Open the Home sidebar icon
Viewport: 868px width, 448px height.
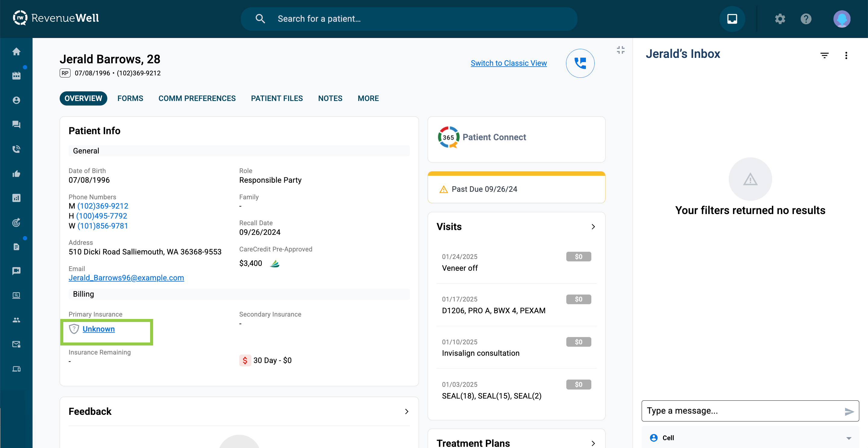click(x=16, y=52)
